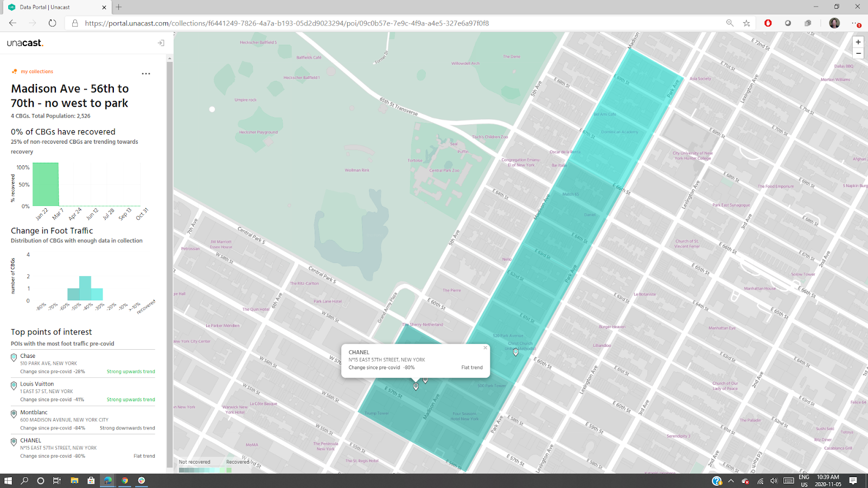Click the Chase location pin icon in the list

click(14, 357)
